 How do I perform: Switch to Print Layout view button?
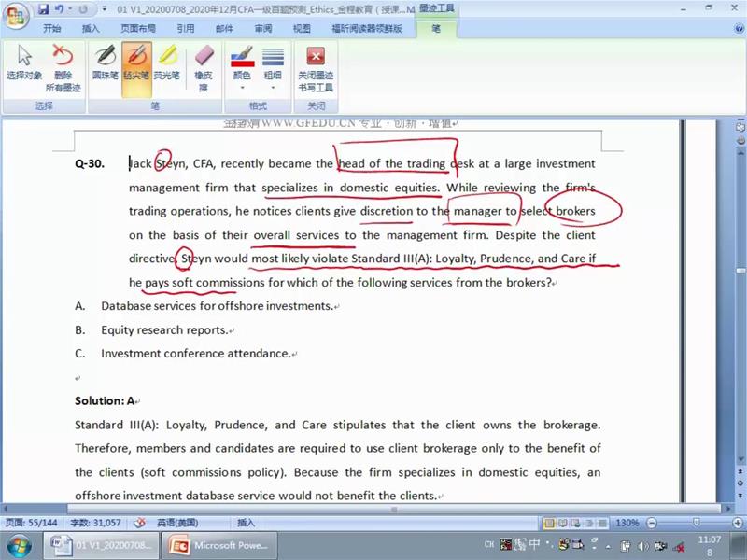click(549, 524)
